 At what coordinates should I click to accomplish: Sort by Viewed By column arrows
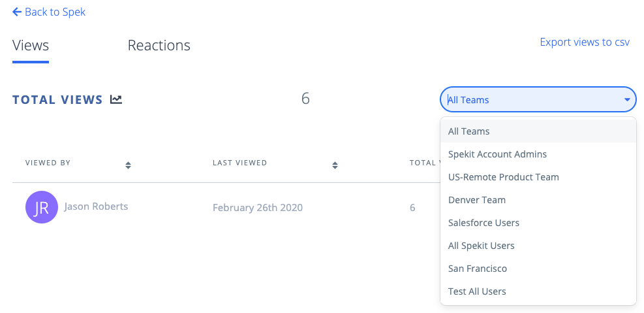128,165
